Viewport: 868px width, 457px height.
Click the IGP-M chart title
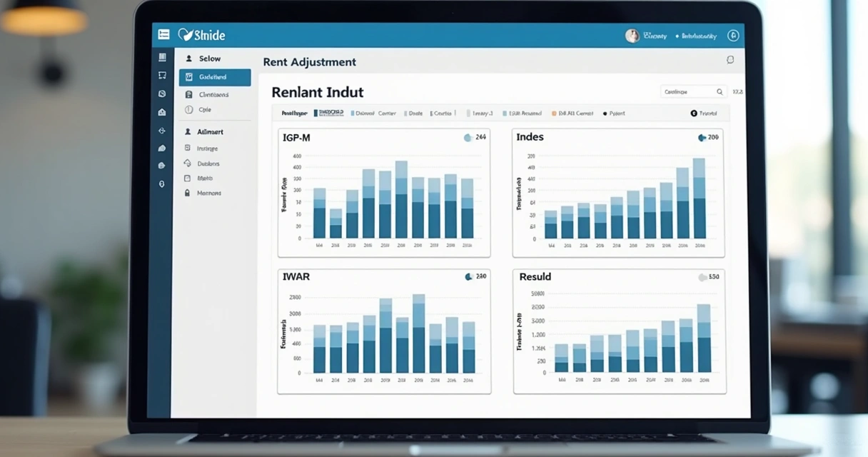[x=296, y=137]
